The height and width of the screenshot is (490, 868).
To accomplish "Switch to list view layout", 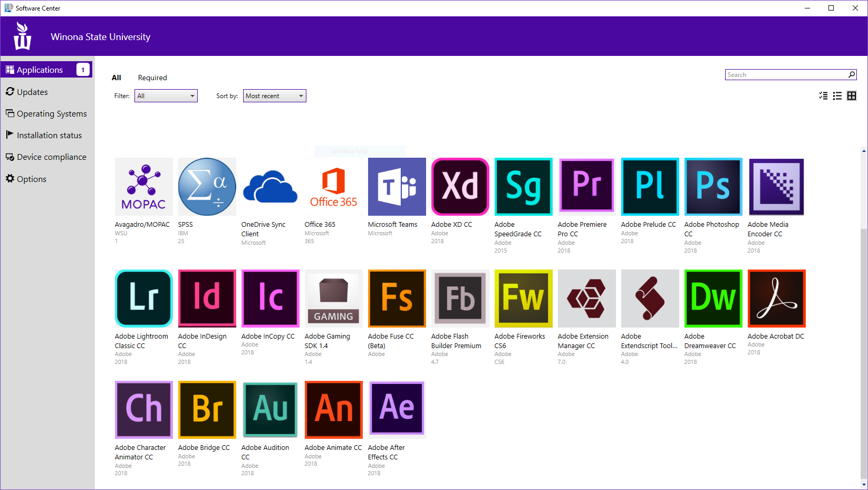I will point(837,96).
